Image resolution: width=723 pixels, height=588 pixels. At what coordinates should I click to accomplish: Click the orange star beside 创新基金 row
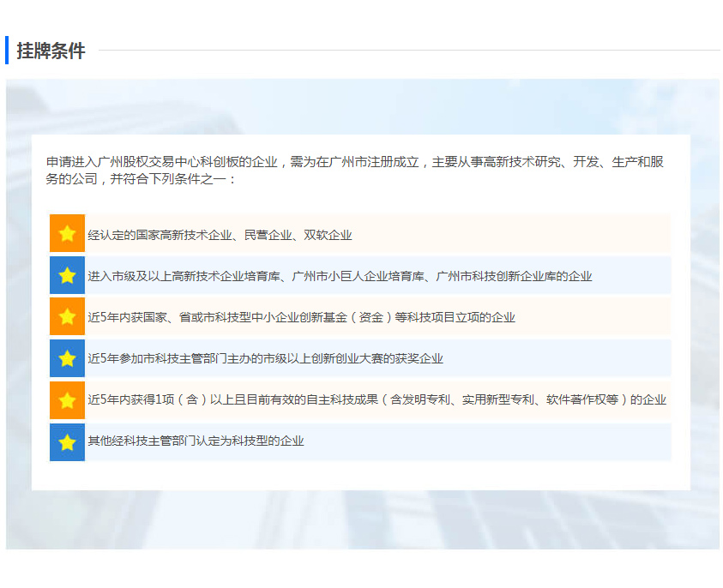tap(67, 316)
